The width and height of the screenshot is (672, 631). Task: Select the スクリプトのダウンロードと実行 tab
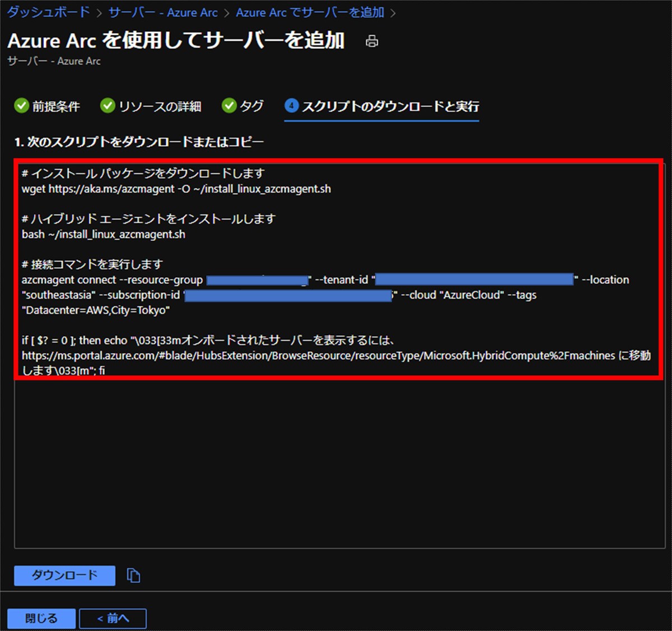(381, 106)
